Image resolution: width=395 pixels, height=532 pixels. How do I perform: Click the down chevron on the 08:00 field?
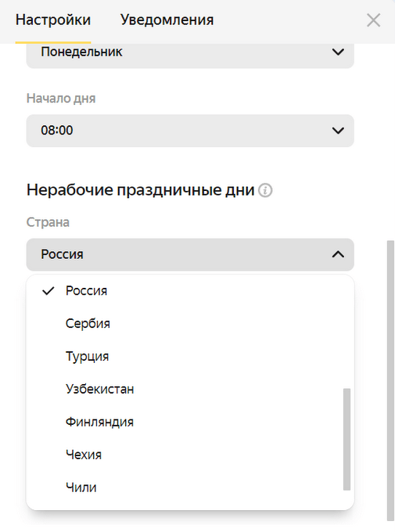338,131
